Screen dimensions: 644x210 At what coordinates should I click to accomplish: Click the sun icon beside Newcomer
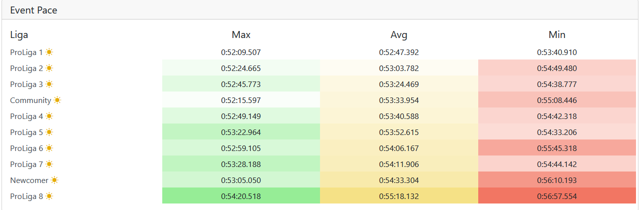tap(55, 180)
